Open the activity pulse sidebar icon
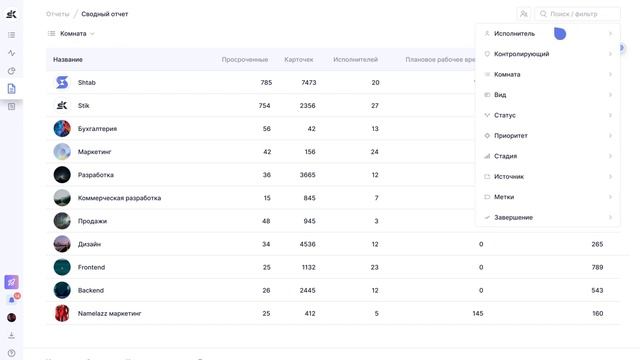Image resolution: width=640 pixels, height=360 pixels. coord(11,53)
